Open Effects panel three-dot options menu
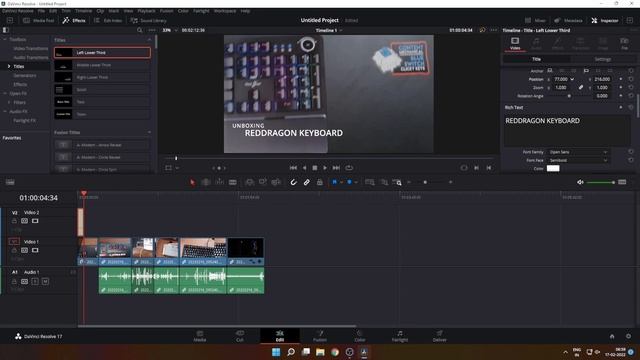640x360 pixels. tap(152, 30)
